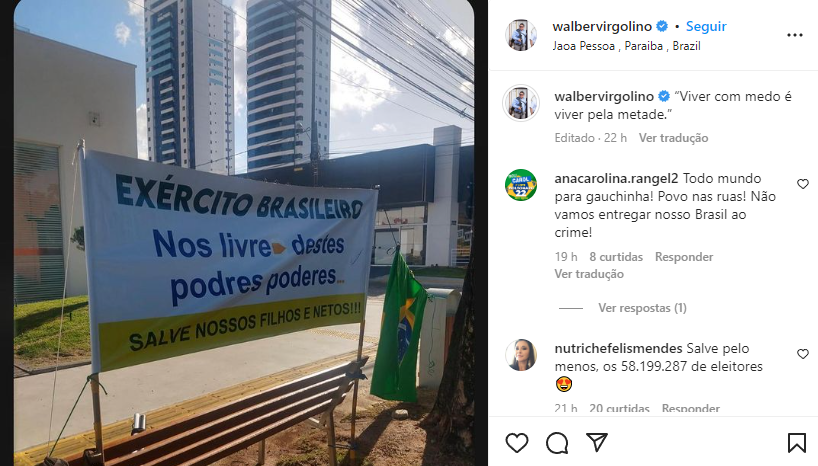Open anacarolina.rangel2's avatar
The height and width of the screenshot is (466, 818).
click(x=521, y=185)
